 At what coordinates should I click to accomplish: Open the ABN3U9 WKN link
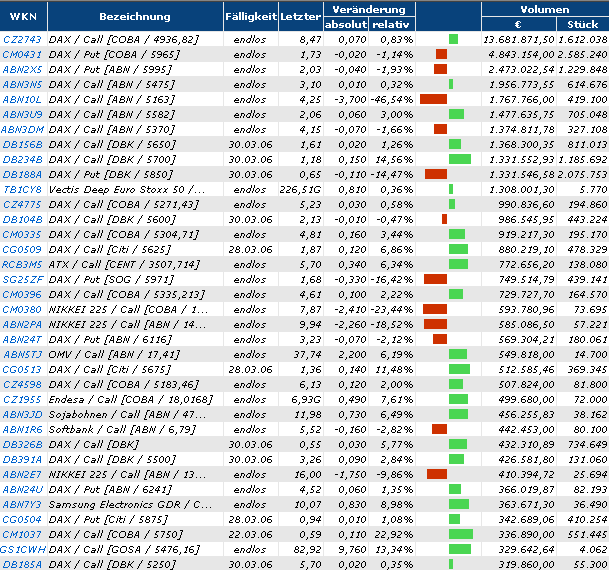23,115
